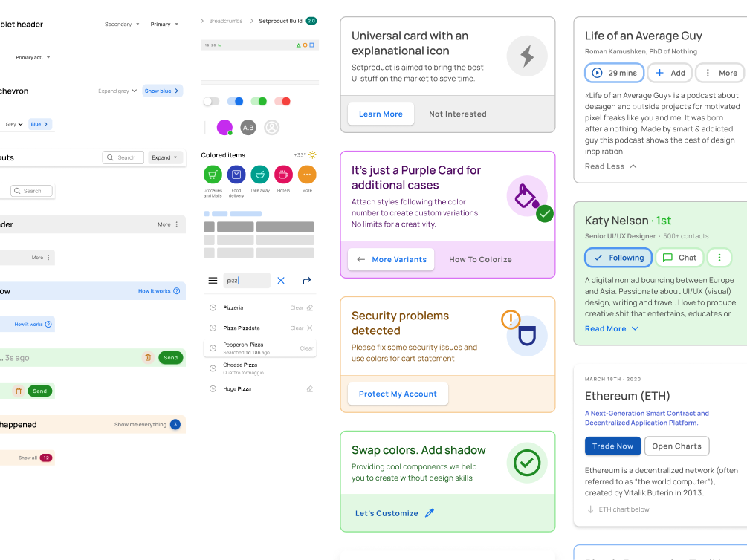Click the standalone Search field under the Expand row
The width and height of the screenshot is (747, 560).
(31, 191)
